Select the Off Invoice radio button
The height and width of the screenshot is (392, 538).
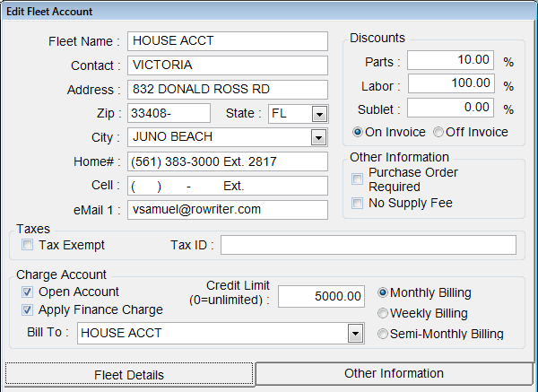point(438,132)
